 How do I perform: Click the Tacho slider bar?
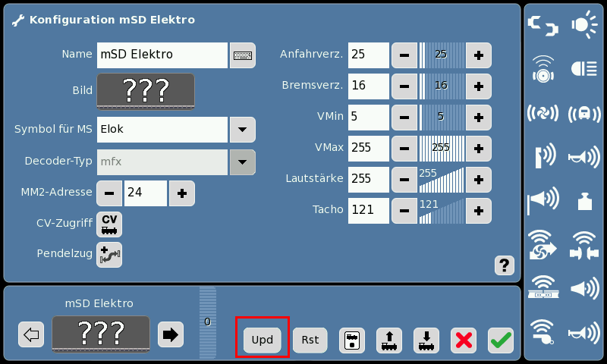442,211
